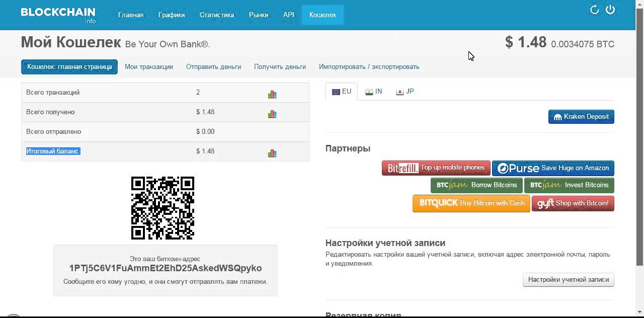Go to Мои транзакции
The image size is (644, 318).
(149, 67)
